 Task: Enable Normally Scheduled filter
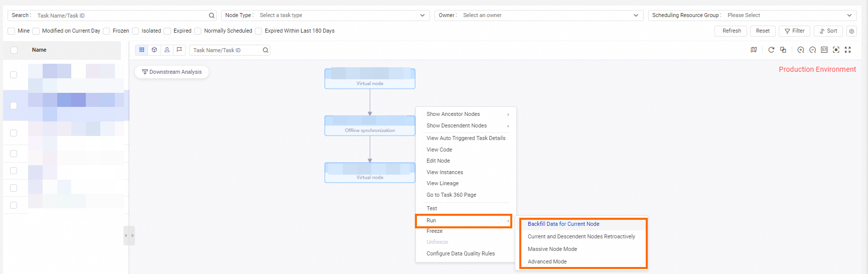pyautogui.click(x=198, y=31)
